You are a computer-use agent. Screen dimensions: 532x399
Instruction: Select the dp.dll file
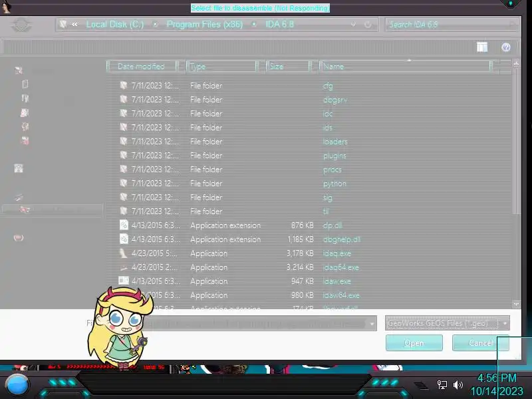click(x=332, y=225)
